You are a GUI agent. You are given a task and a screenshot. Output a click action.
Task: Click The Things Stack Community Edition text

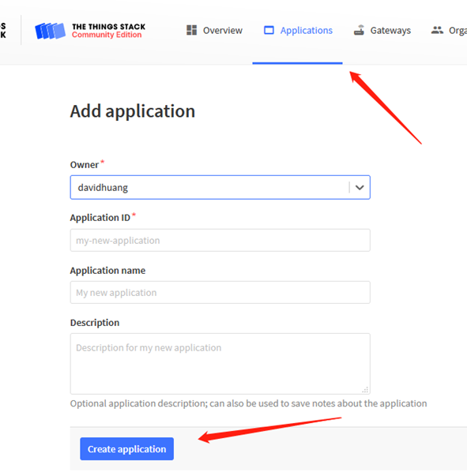[108, 31]
